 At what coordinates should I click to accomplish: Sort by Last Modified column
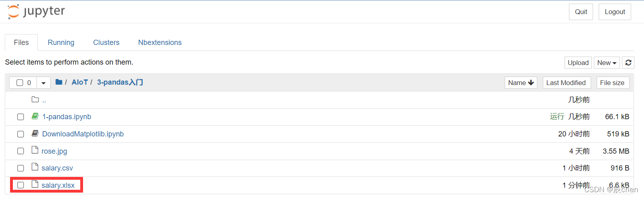(x=567, y=83)
